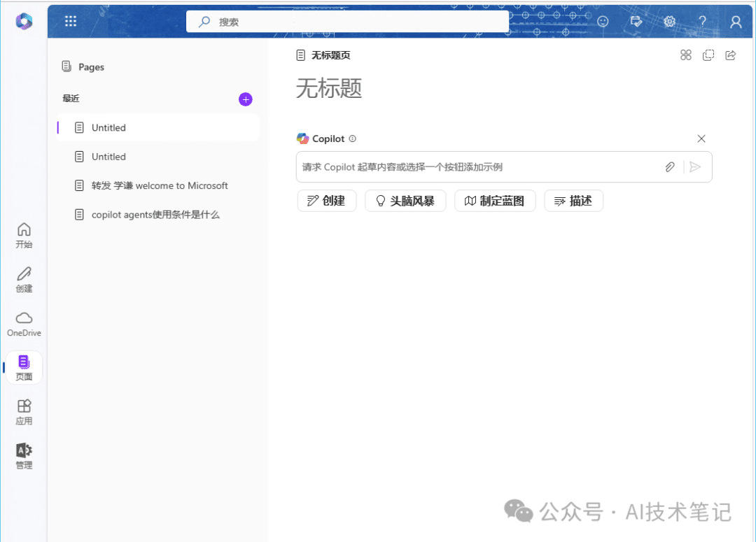Share the page via share icon
Image resolution: width=756 pixels, height=542 pixels.
pyautogui.click(x=731, y=55)
